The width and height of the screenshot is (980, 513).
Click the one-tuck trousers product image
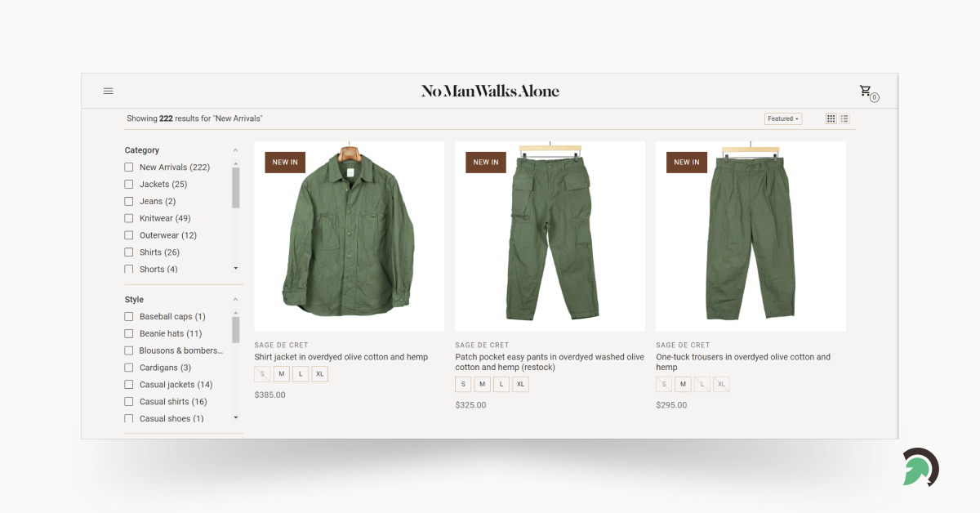coord(750,236)
